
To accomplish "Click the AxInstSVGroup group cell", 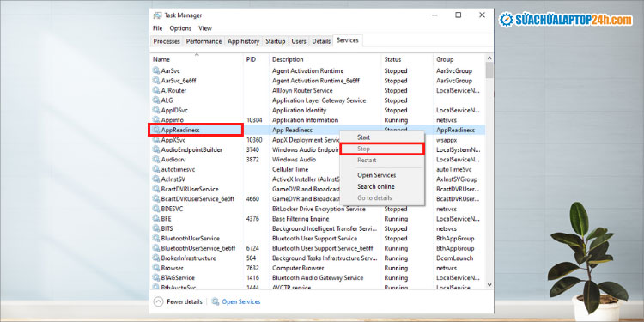I will click(x=457, y=179).
